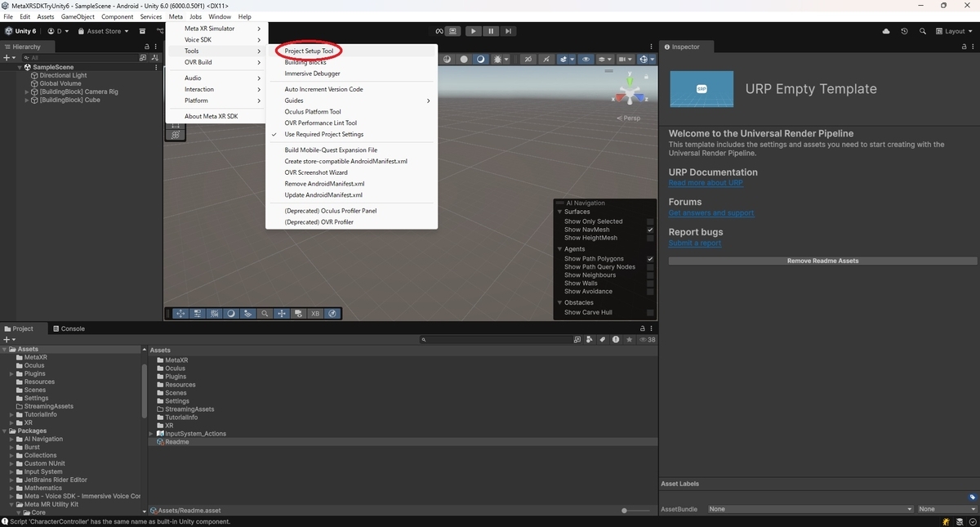Click the Remove Readme Assets button

822,261
